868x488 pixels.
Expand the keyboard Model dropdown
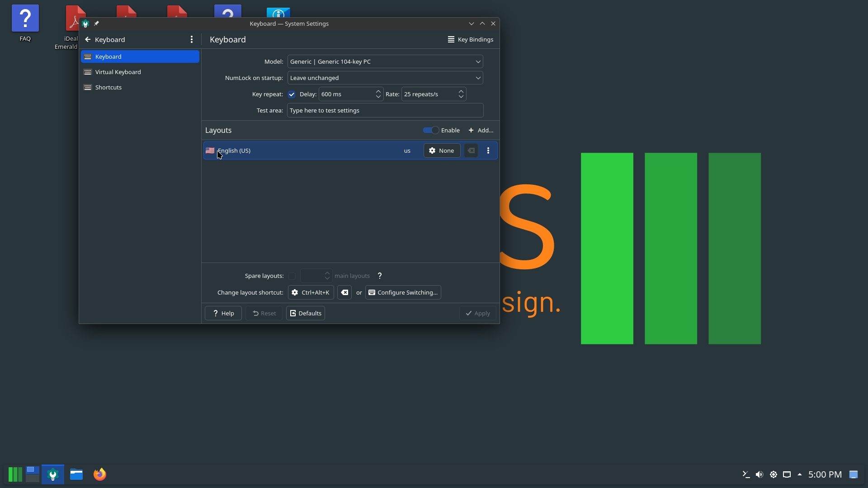pyautogui.click(x=385, y=61)
